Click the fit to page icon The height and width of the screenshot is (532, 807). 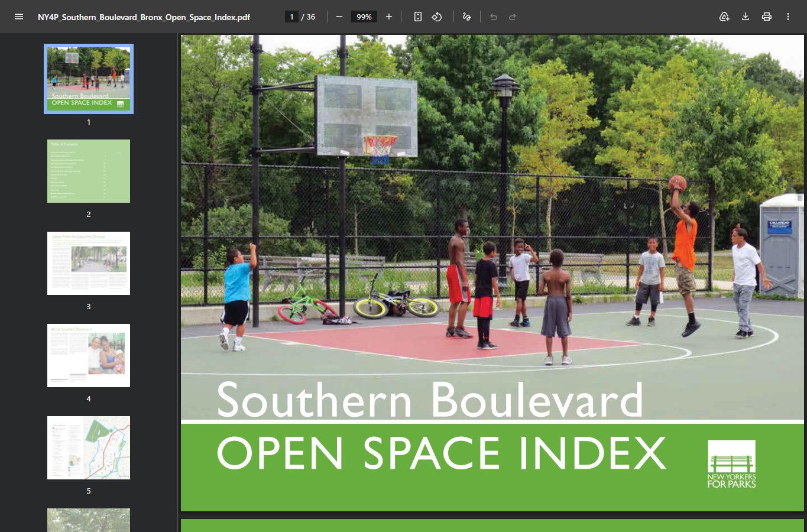tap(418, 17)
